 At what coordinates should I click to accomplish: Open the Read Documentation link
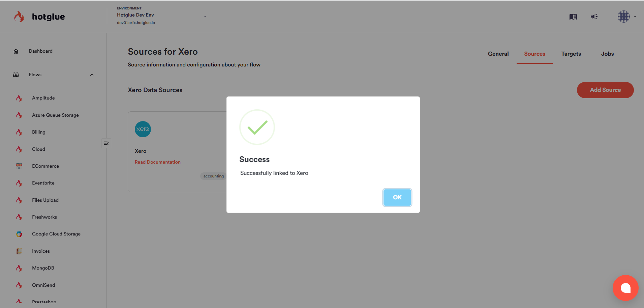[158, 162]
